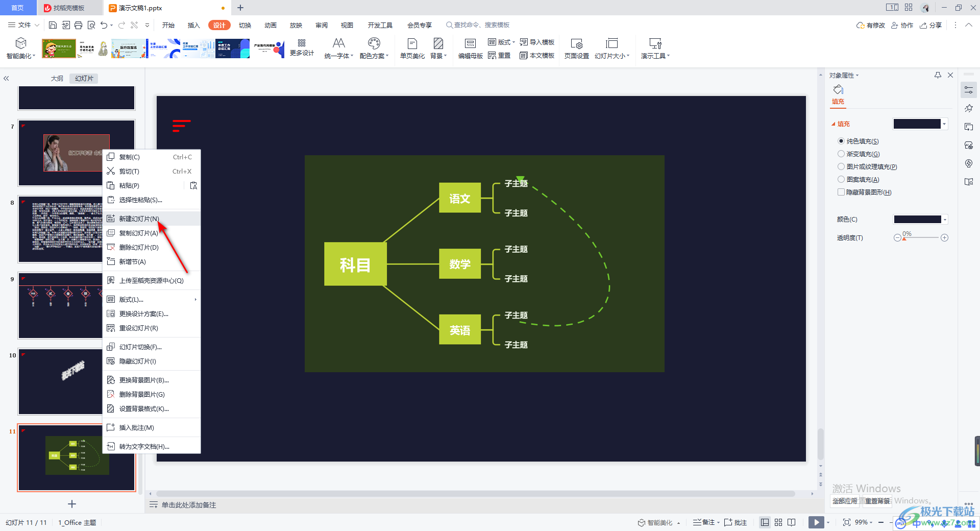Select 图片或纹理填充 radio option
Image resolution: width=980 pixels, height=531 pixels.
841,166
